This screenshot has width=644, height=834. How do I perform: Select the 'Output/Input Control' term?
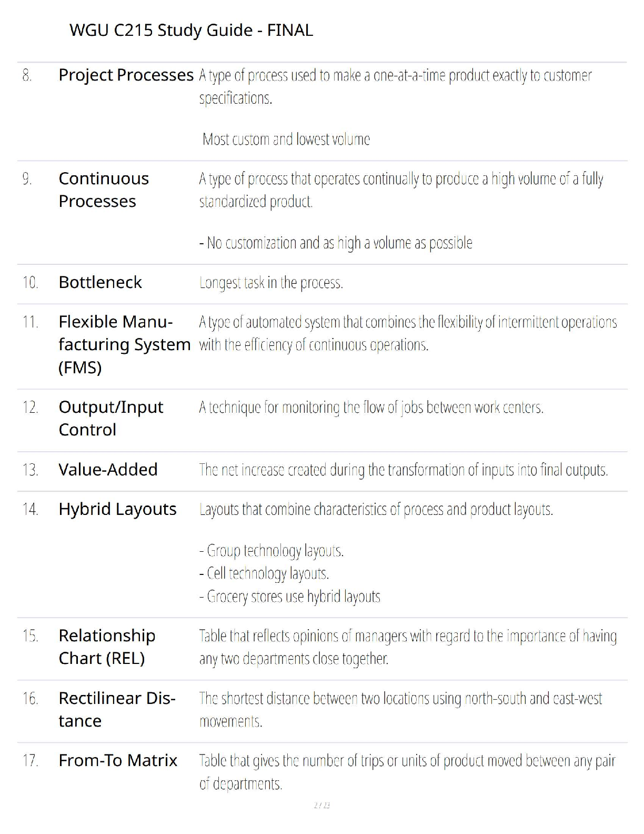tap(110, 418)
